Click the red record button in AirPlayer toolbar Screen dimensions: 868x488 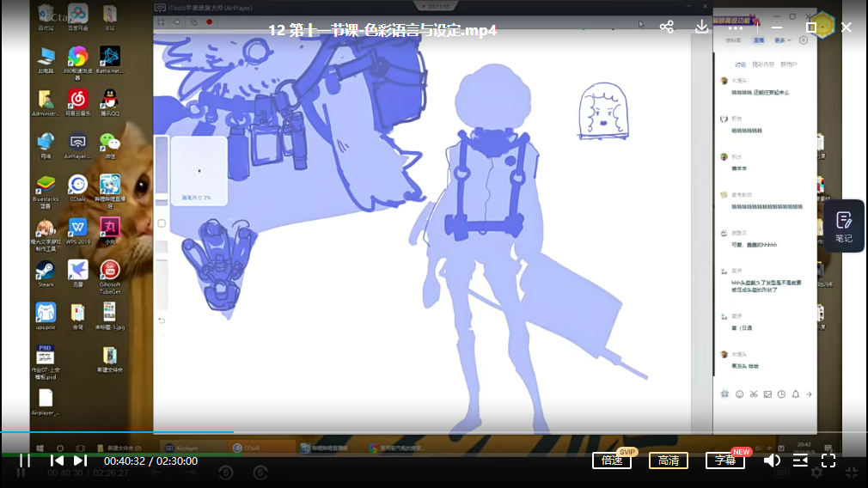coord(209,22)
